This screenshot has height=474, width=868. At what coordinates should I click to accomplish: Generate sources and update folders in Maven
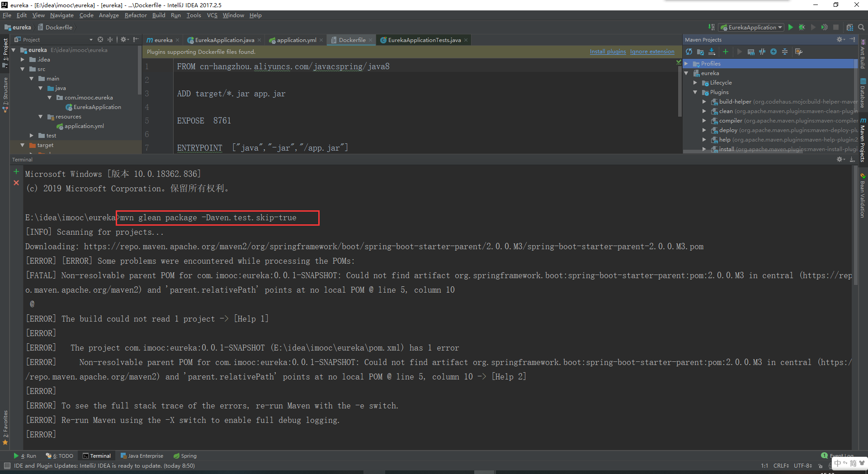pos(700,52)
